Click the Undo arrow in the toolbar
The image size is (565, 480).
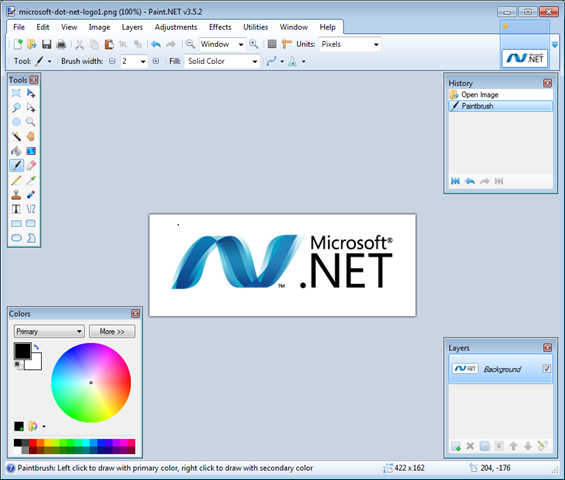click(156, 44)
